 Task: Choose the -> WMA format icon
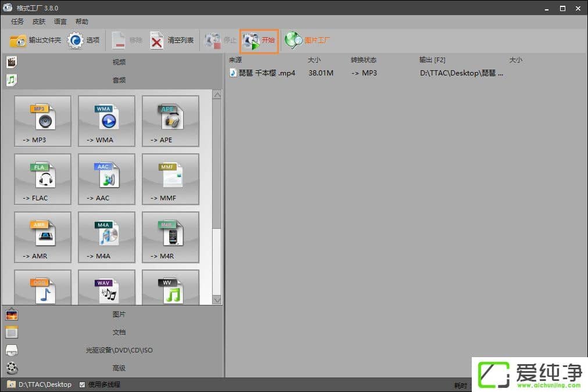pos(107,121)
